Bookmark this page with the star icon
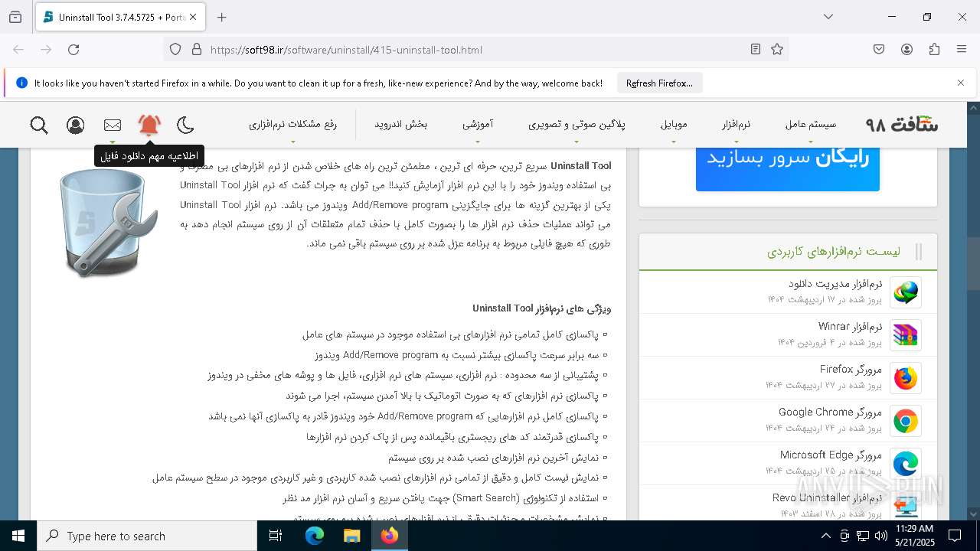Screen dimensions: 980x551 (777, 50)
